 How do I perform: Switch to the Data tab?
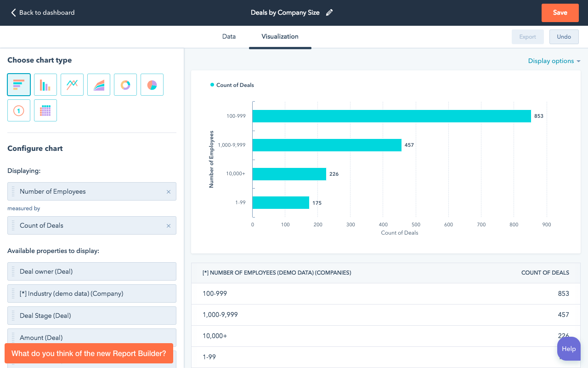coord(229,37)
